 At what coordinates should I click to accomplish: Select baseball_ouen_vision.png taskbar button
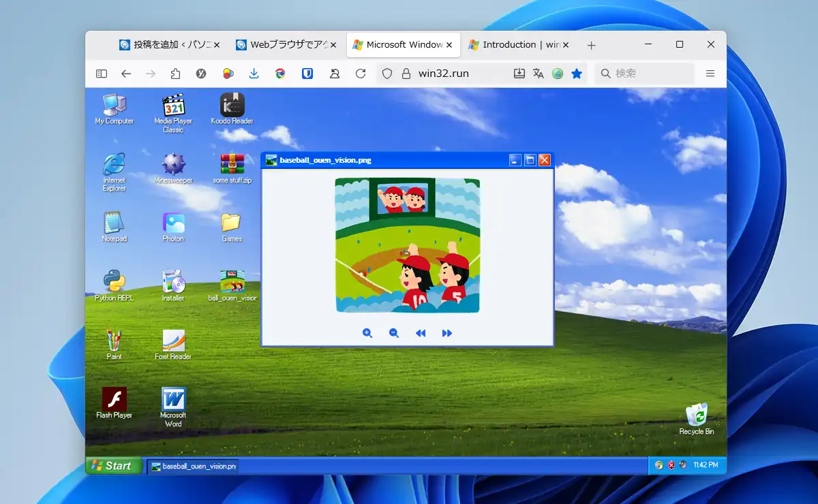[x=194, y=467]
